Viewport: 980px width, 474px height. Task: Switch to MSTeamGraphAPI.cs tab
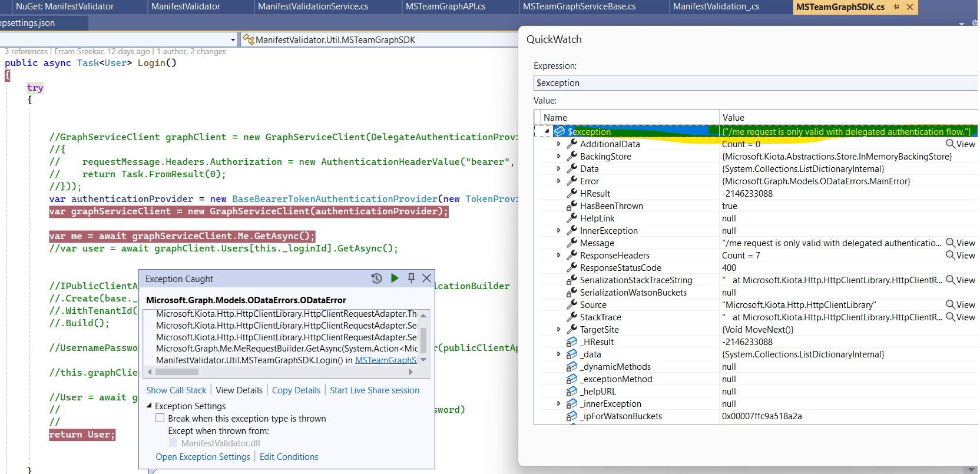point(445,6)
